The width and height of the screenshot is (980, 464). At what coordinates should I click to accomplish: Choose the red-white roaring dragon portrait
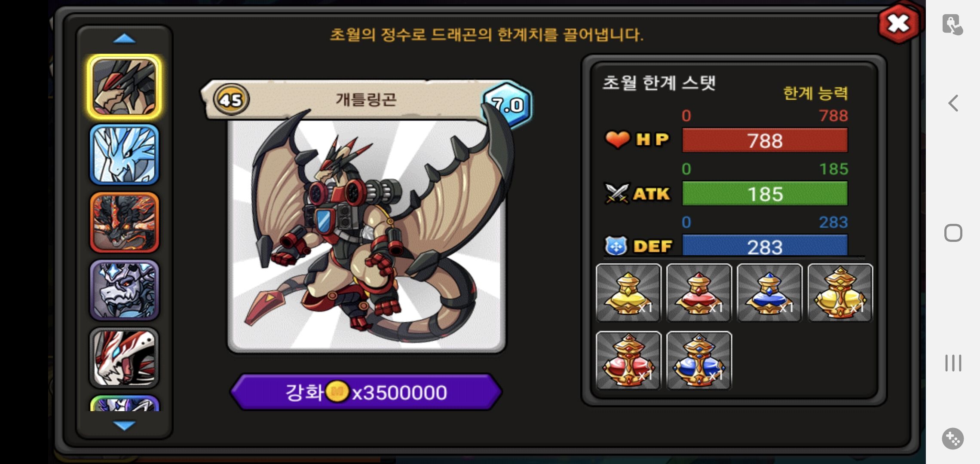[124, 358]
